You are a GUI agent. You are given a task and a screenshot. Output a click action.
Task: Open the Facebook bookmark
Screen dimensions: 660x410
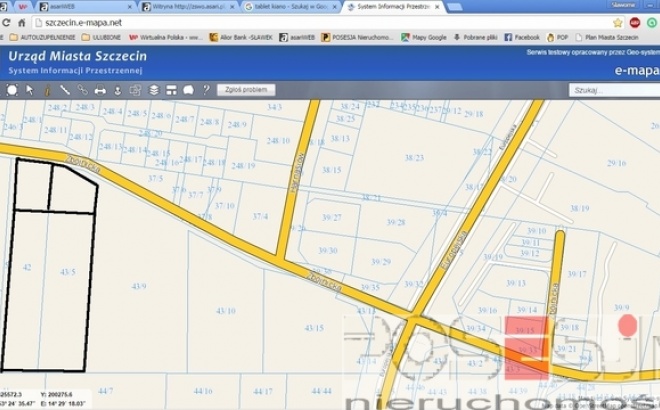point(522,37)
